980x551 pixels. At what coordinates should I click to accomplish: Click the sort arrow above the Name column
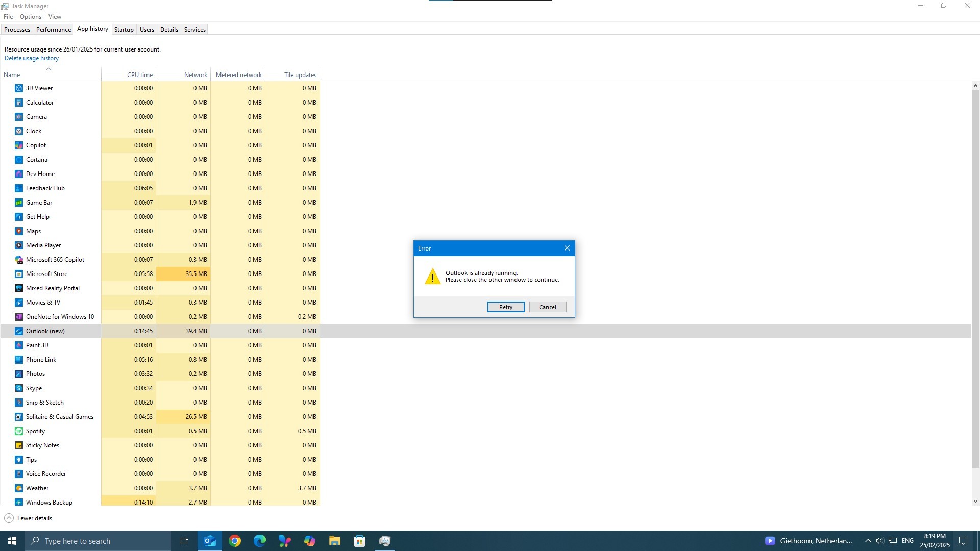tap(49, 69)
